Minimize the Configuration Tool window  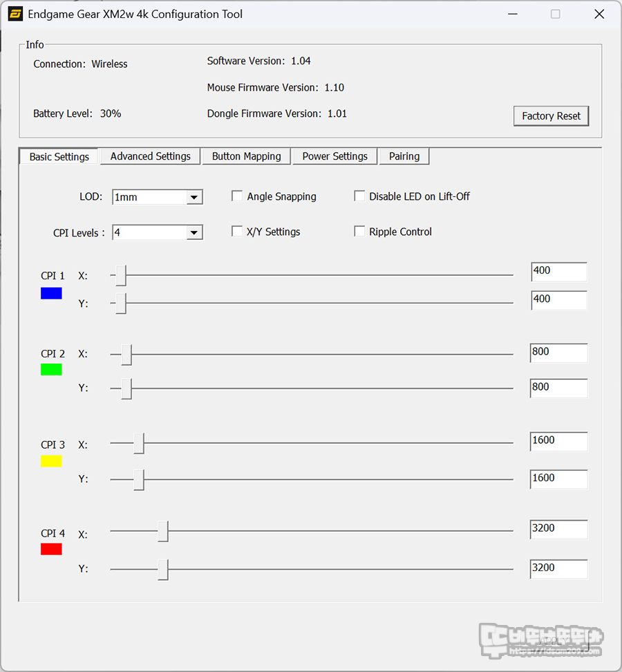point(513,14)
